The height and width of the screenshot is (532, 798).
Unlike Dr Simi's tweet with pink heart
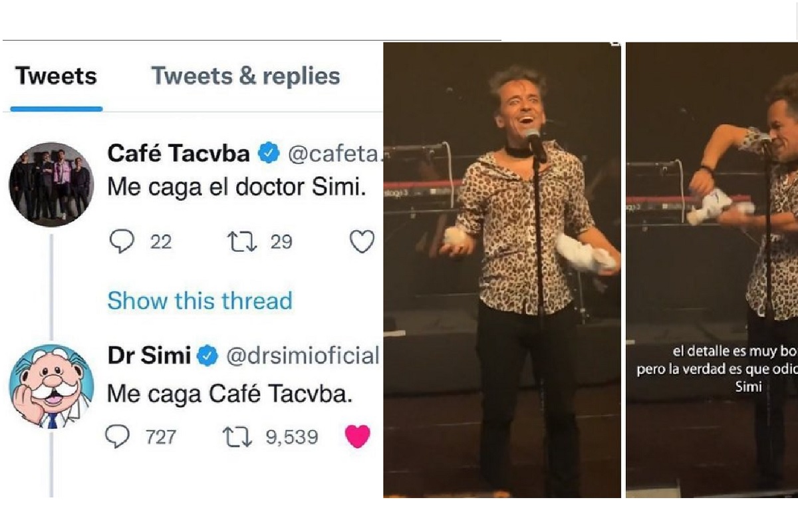click(358, 437)
